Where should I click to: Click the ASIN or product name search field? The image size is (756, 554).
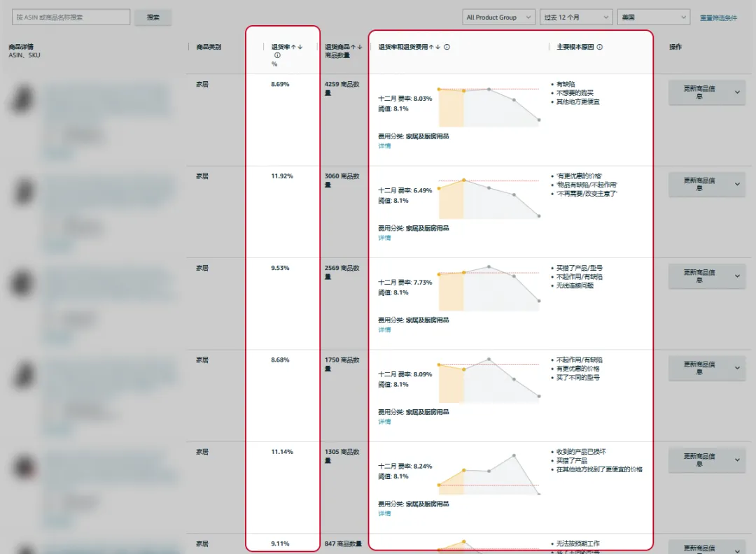(x=71, y=17)
